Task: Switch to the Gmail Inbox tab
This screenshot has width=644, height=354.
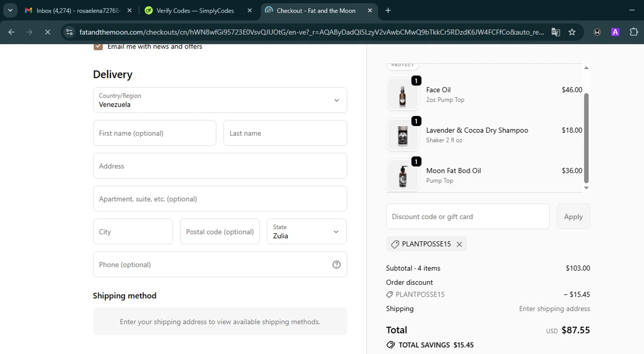Action: tap(78, 10)
